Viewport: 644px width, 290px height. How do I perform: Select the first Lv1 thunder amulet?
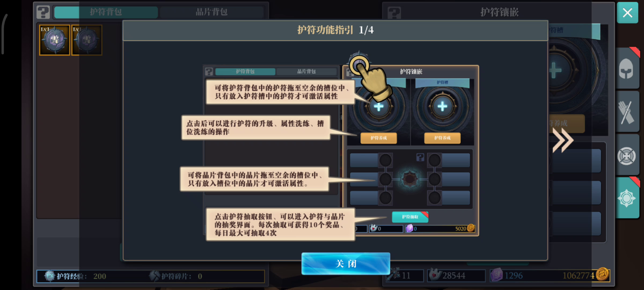[54, 40]
